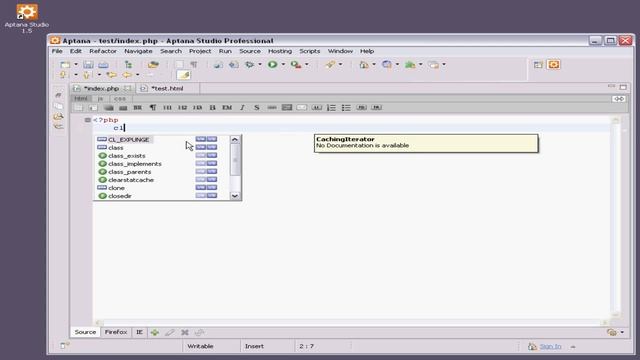Open the Hosting menu
This screenshot has width=640, height=360.
pos(280,51)
